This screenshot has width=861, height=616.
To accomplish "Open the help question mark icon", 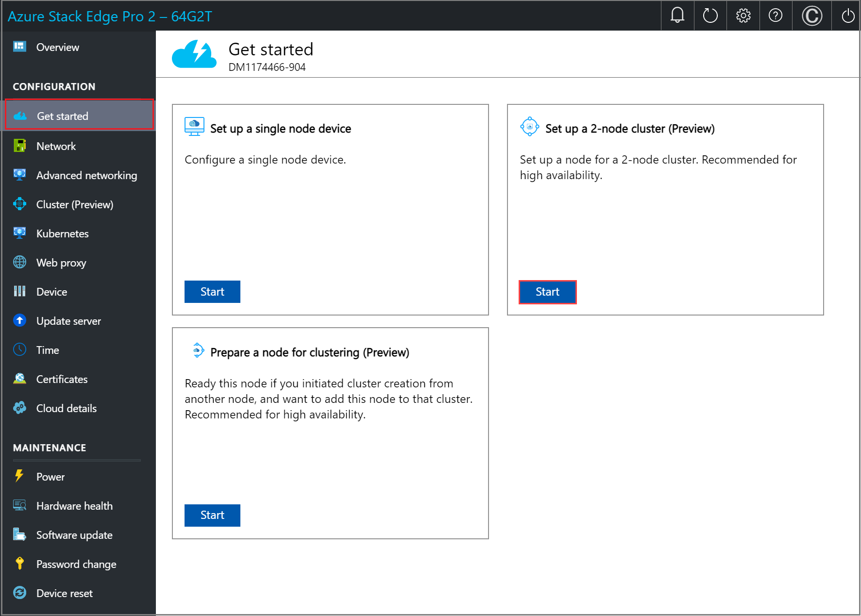I will click(x=775, y=16).
